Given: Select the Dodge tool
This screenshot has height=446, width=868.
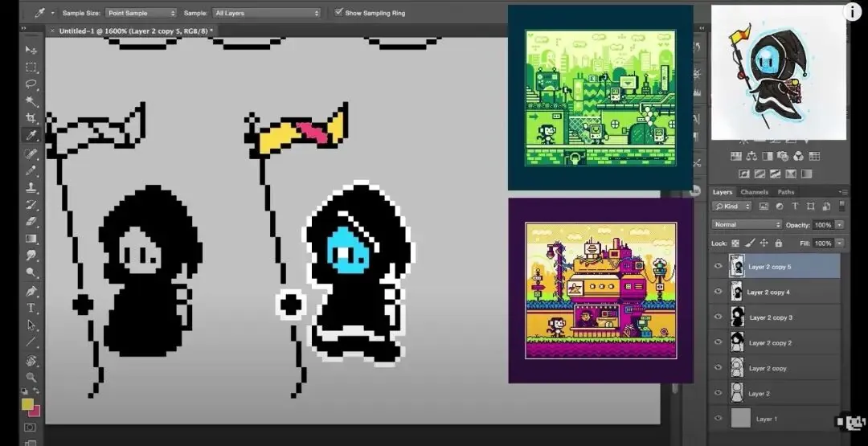Looking at the screenshot, I should [x=31, y=272].
